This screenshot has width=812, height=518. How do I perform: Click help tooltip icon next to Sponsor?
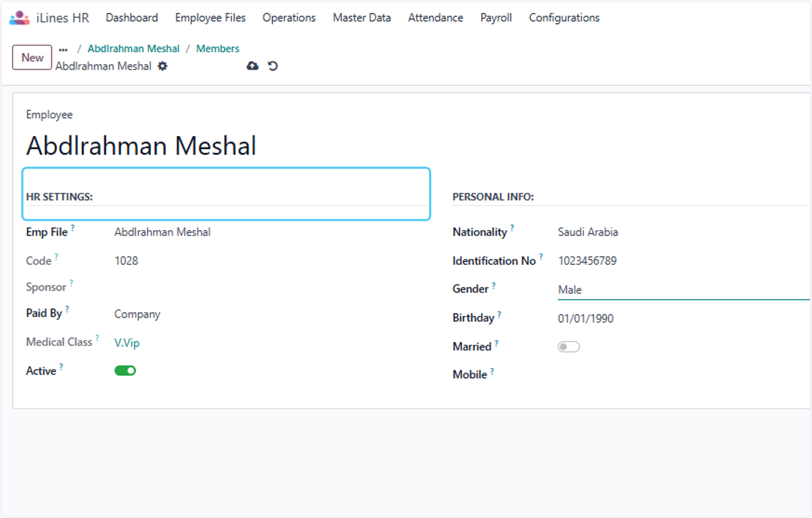click(x=71, y=283)
